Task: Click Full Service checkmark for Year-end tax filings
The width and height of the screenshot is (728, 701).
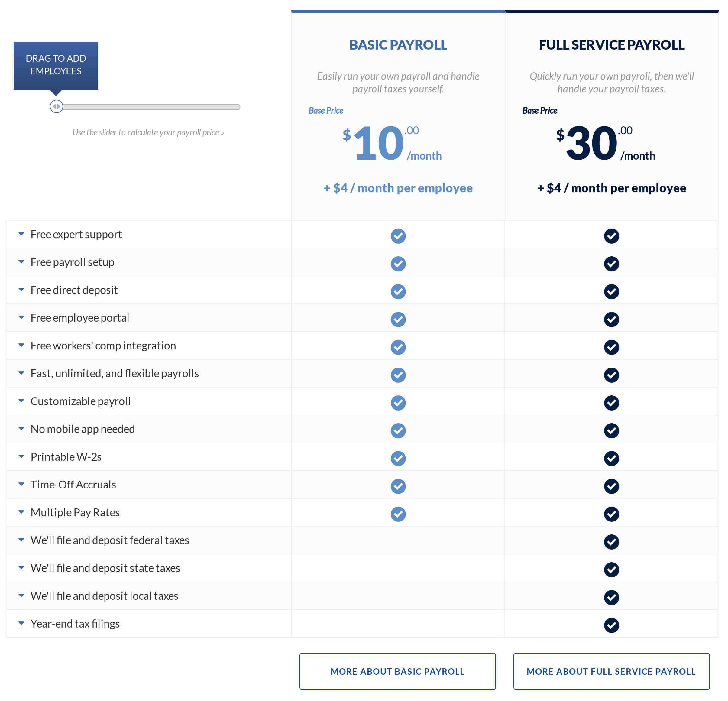Action: click(x=611, y=625)
